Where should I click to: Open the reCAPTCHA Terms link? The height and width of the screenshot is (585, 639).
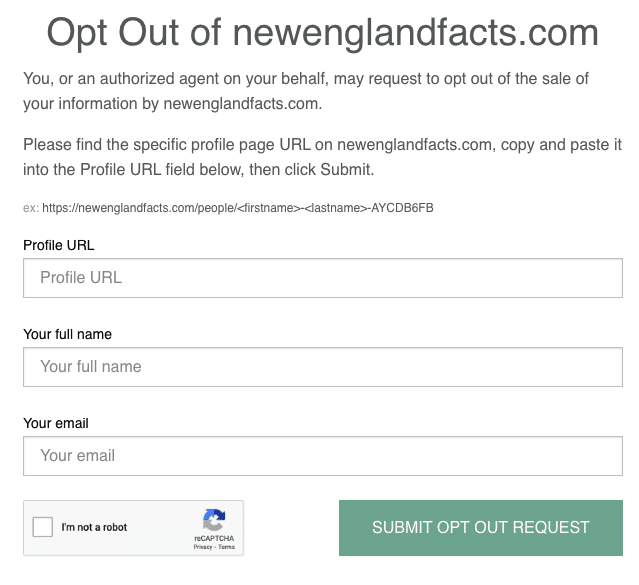[x=227, y=547]
